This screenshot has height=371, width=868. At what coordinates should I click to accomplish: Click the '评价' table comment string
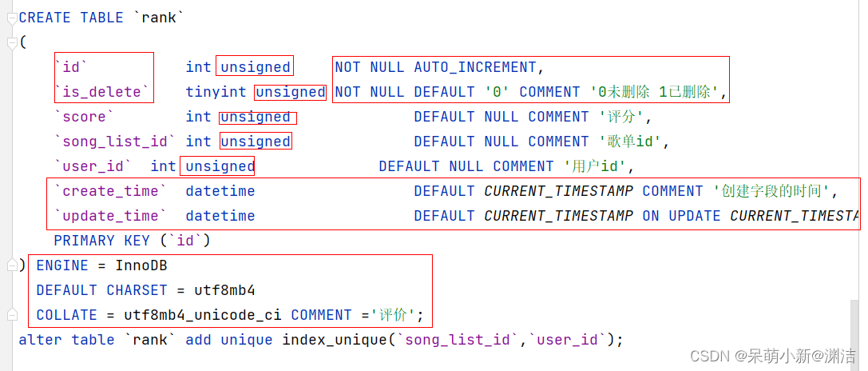pyautogui.click(x=393, y=315)
